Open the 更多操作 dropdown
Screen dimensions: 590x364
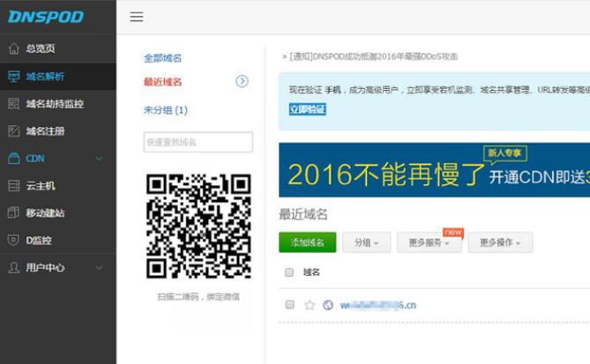pyautogui.click(x=500, y=242)
